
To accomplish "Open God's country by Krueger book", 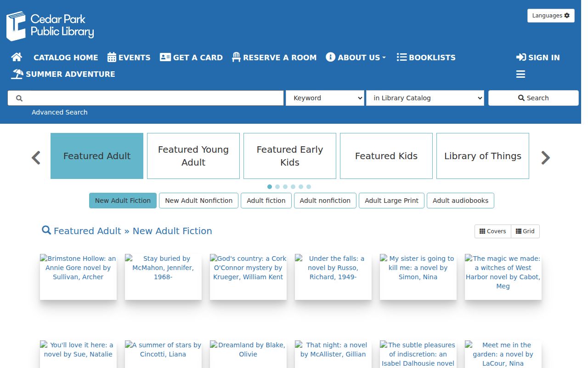I will tap(248, 276).
